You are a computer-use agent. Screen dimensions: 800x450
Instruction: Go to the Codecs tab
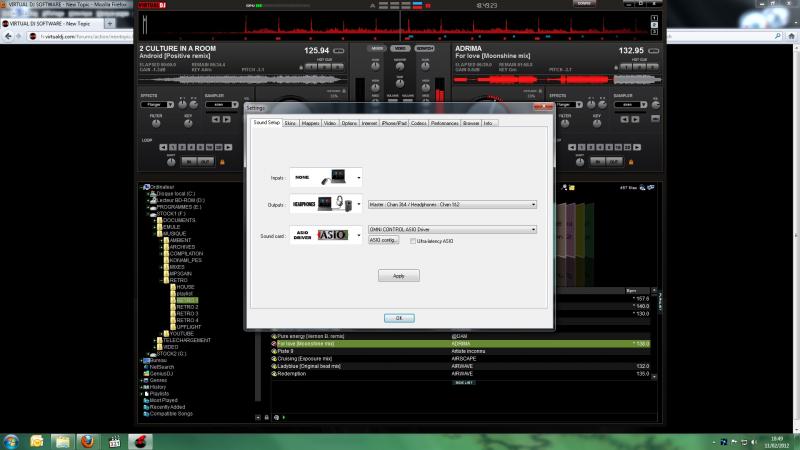pos(419,123)
